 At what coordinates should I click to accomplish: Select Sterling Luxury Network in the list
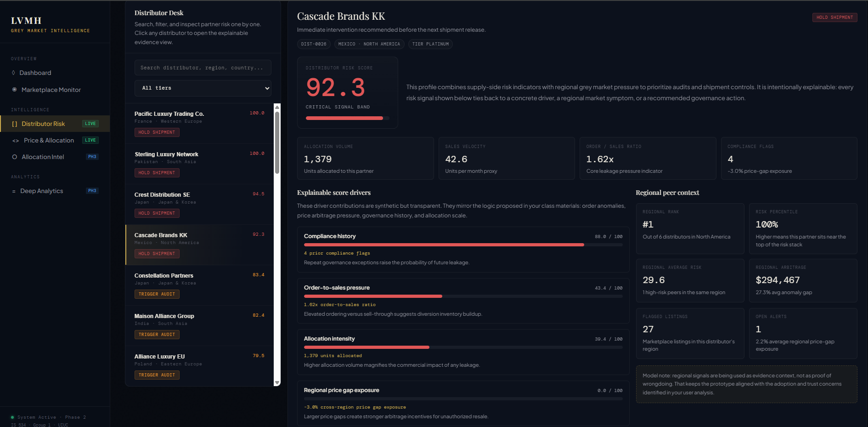coord(199,164)
